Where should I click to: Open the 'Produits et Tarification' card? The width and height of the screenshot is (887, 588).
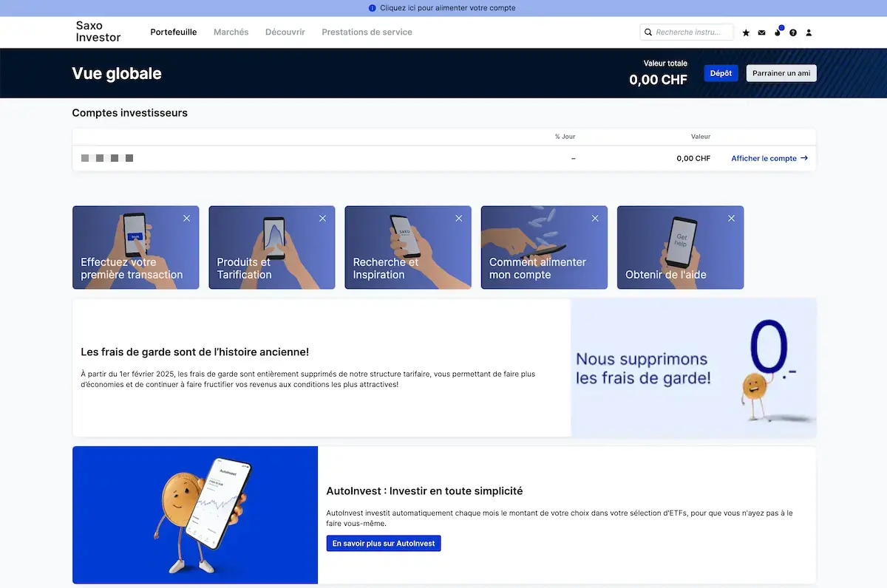[272, 247]
